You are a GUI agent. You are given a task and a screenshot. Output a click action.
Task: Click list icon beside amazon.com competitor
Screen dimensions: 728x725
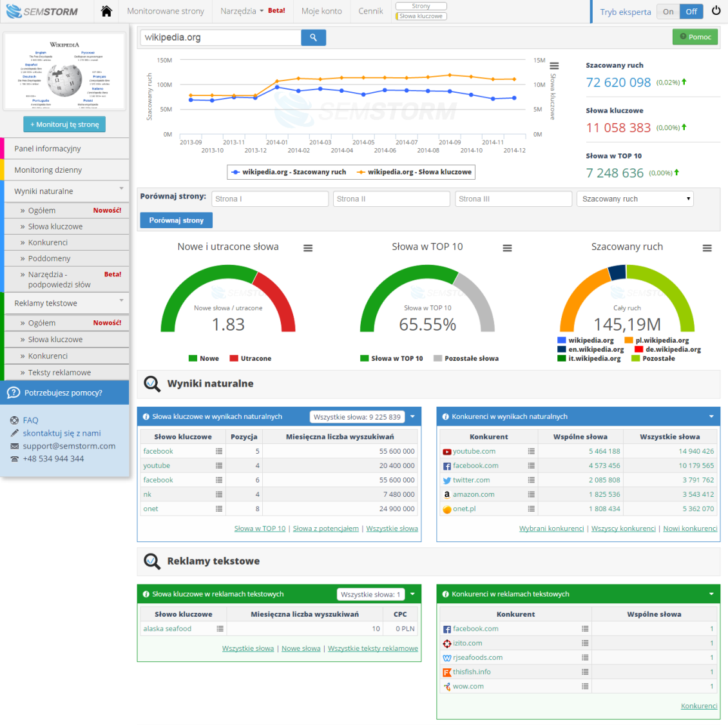pyautogui.click(x=531, y=494)
